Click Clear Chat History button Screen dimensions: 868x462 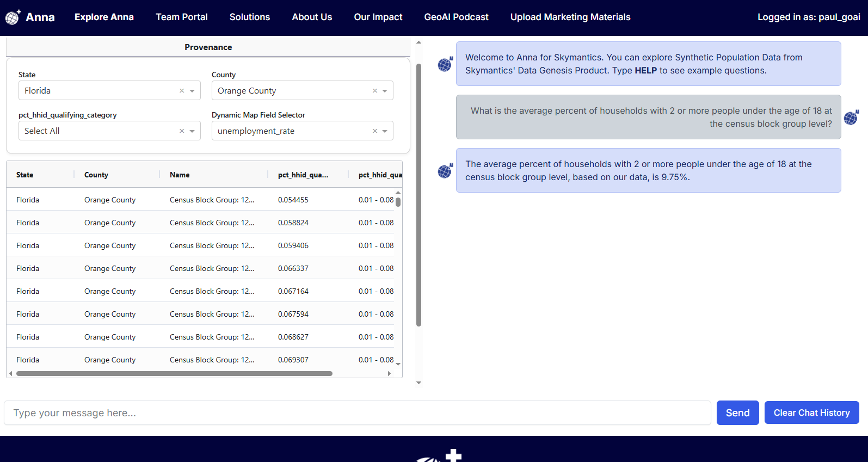[811, 413]
